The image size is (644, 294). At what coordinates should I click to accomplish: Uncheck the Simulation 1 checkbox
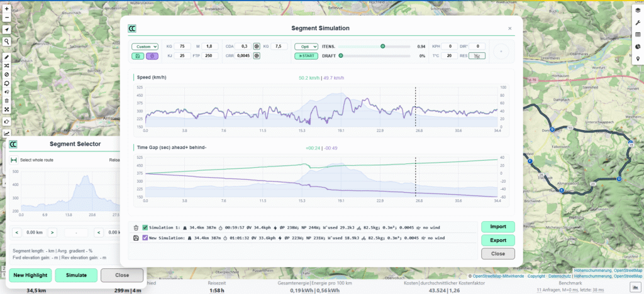pos(145,227)
